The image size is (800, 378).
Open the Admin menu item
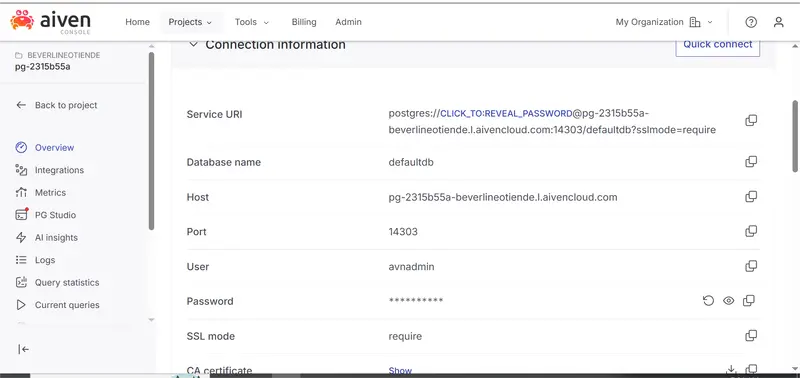[348, 22]
